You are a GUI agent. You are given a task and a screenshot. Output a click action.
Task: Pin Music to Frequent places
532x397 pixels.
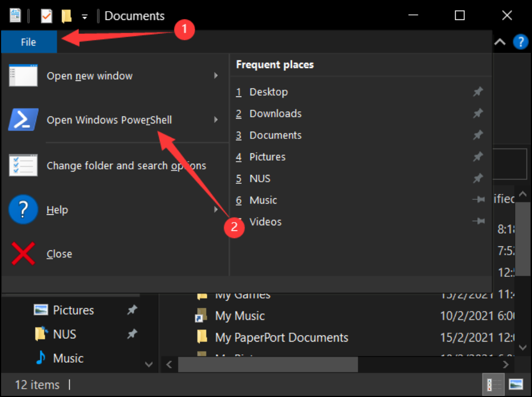coord(478,200)
